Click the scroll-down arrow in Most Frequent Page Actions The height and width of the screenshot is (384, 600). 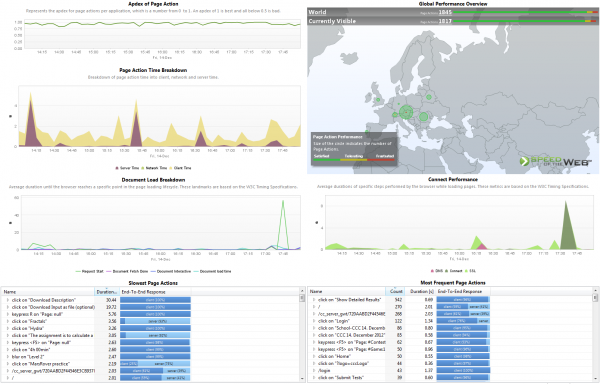pyautogui.click(x=595, y=378)
